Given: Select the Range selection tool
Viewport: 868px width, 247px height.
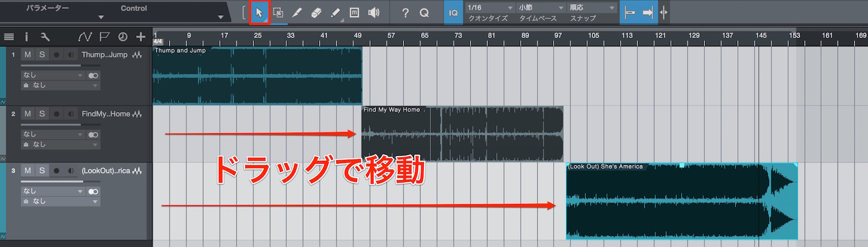Looking at the screenshot, I should (279, 13).
